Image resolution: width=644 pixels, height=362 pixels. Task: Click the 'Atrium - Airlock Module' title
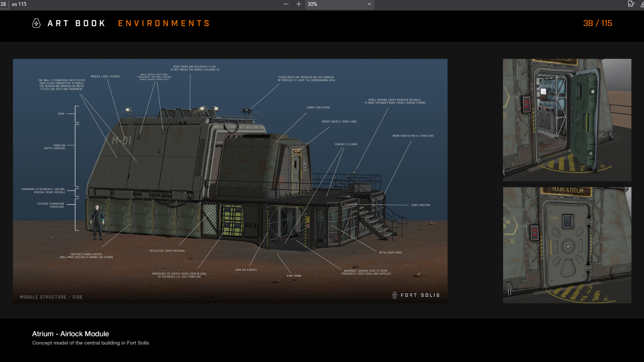coord(70,334)
